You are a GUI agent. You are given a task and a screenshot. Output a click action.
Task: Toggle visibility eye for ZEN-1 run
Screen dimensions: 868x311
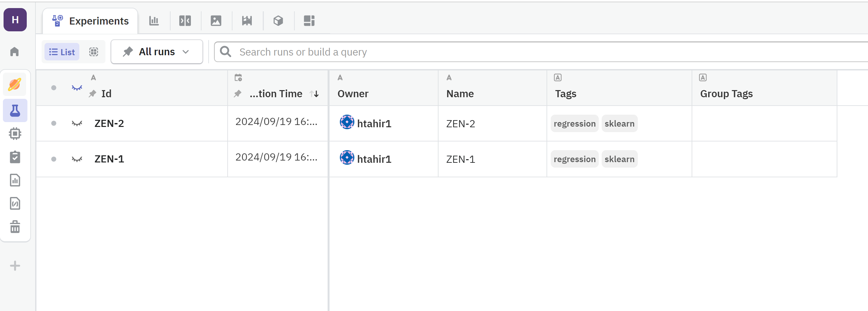pyautogui.click(x=77, y=159)
